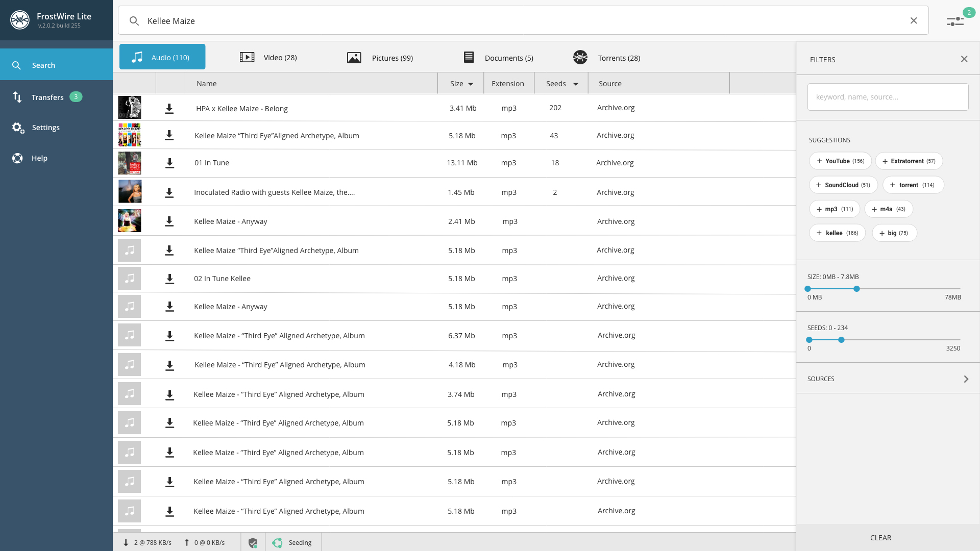
Task: Download the 01 In Tune track
Action: [x=169, y=163]
